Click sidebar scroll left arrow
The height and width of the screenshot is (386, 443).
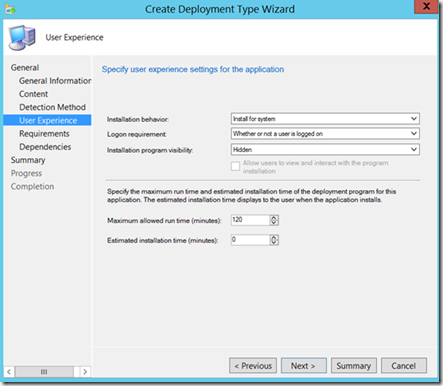pos(9,372)
